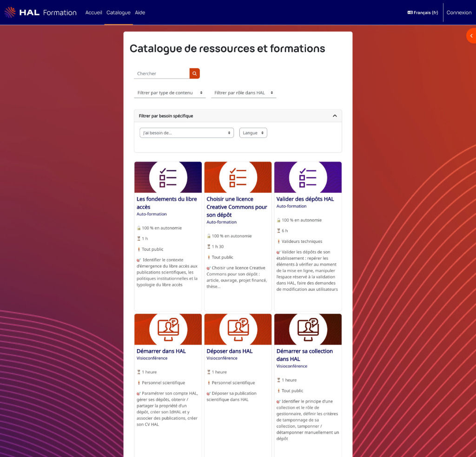476x457 pixels.
Task: Open Démarrer sa collection dans HAL title
Action: point(304,355)
